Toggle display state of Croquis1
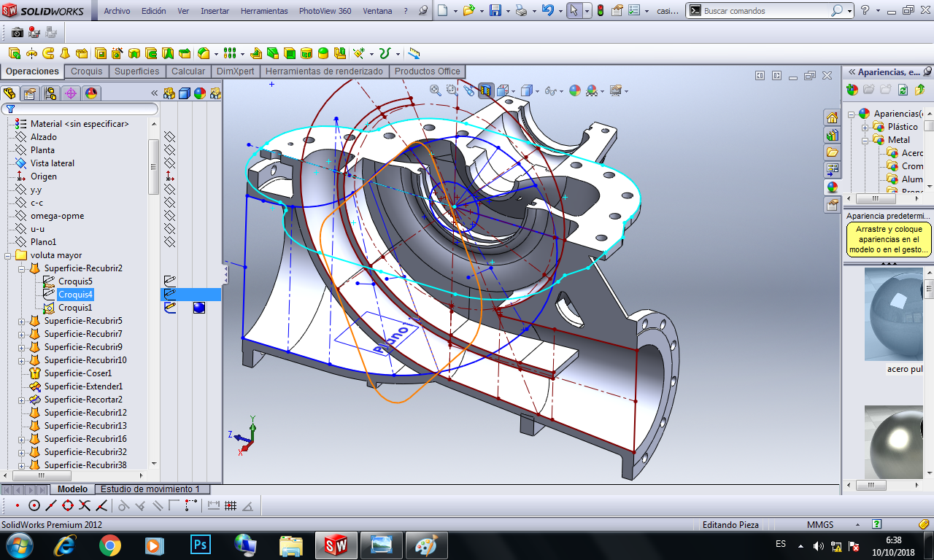The width and height of the screenshot is (934, 560). tap(169, 308)
